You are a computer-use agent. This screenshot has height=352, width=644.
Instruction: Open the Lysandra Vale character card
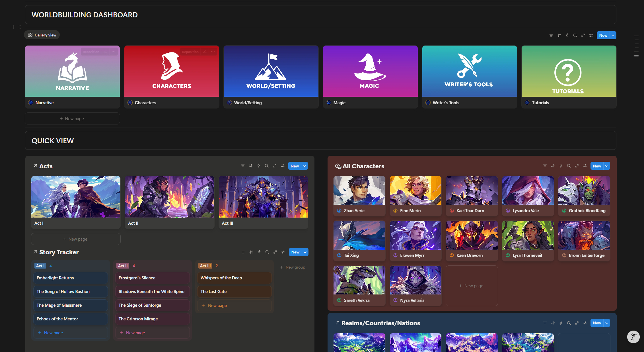tap(528, 195)
